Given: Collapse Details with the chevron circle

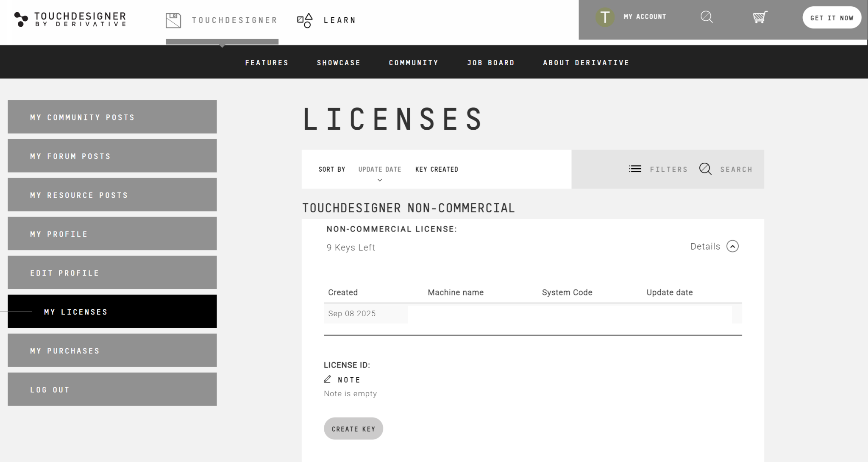Looking at the screenshot, I should point(732,246).
